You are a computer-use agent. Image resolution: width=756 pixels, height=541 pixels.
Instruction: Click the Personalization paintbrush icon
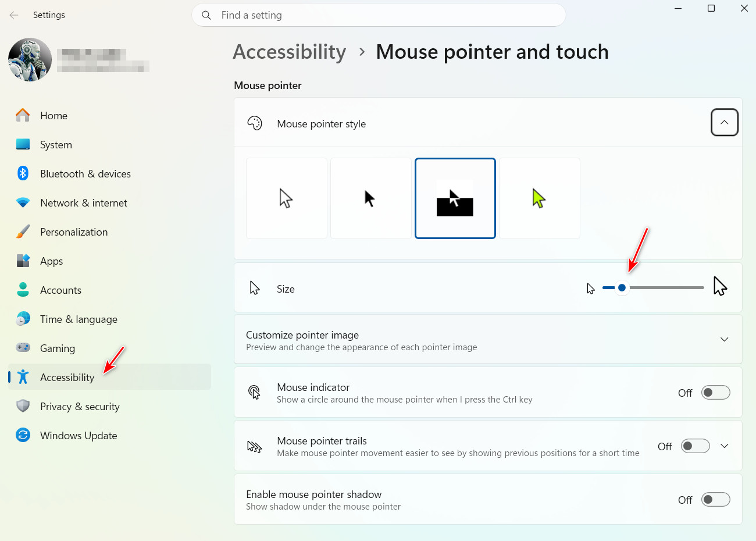coord(23,232)
